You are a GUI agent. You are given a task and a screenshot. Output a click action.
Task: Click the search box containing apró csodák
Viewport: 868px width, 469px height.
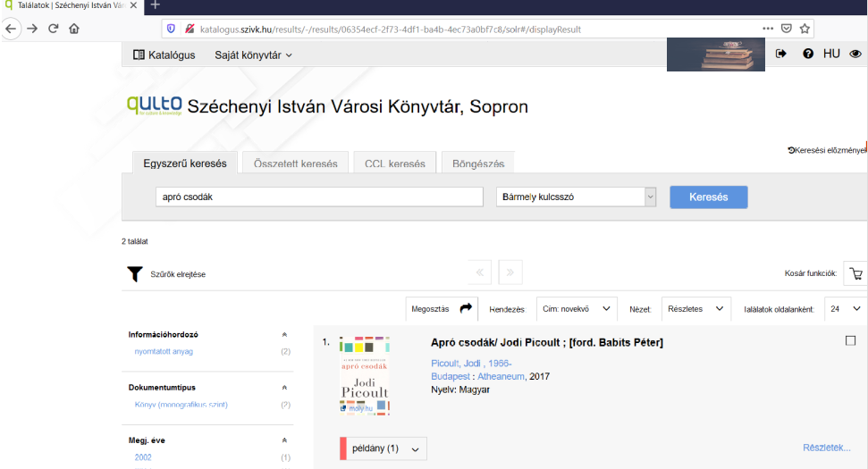[319, 197]
